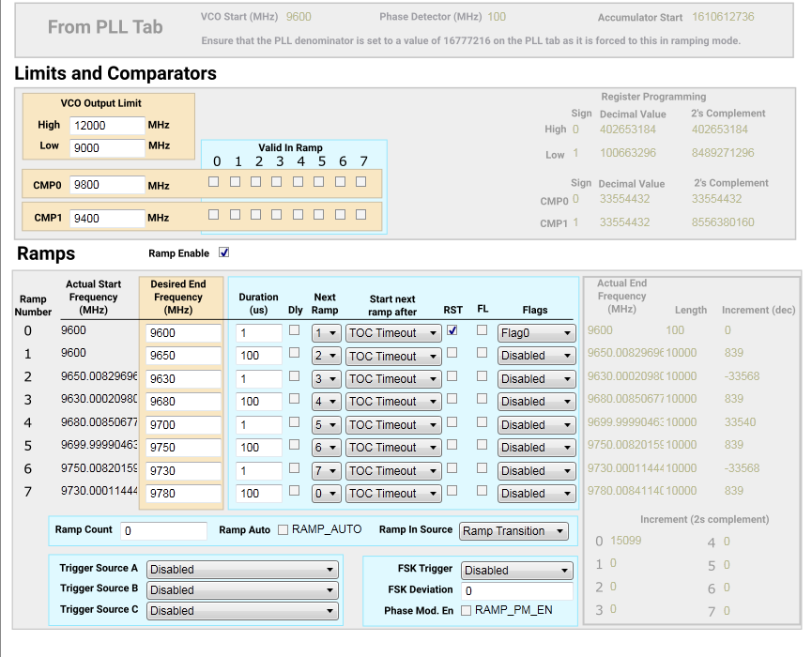Click Desired End Frequency field showing 9650
The image size is (812, 657).
click(183, 356)
